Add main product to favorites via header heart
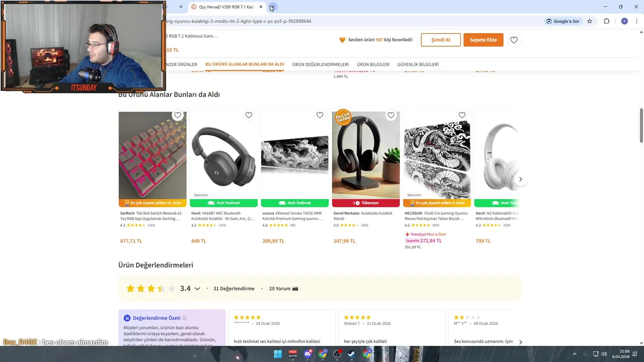This screenshot has height=362, width=644. pyautogui.click(x=514, y=40)
